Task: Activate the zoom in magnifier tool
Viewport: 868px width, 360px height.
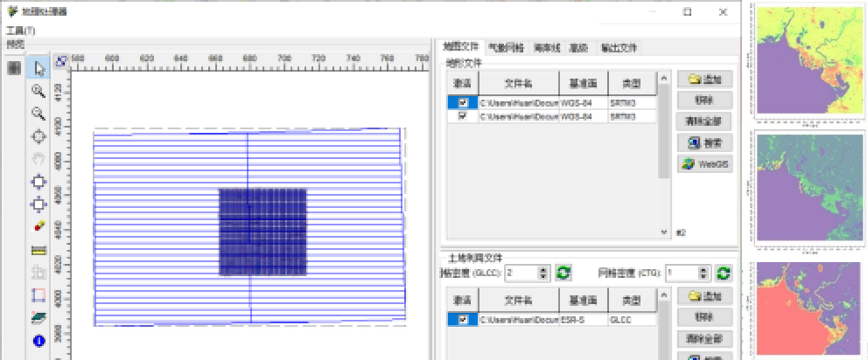Action: pyautogui.click(x=38, y=91)
